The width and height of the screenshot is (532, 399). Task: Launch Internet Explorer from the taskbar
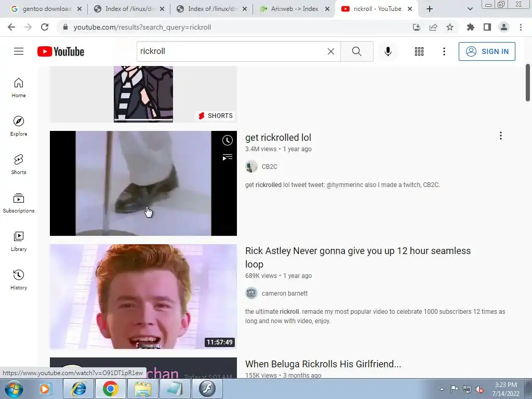pos(78,389)
